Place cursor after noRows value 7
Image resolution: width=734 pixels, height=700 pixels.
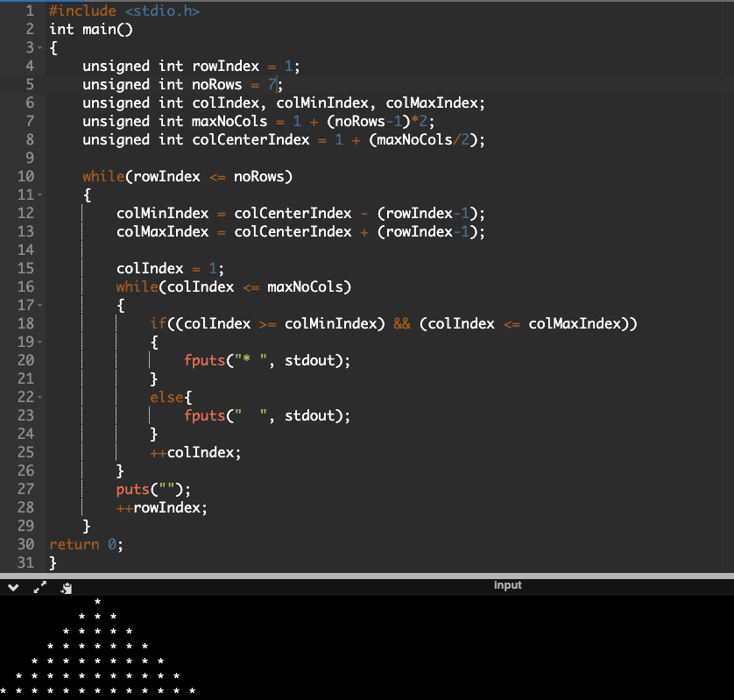point(277,84)
